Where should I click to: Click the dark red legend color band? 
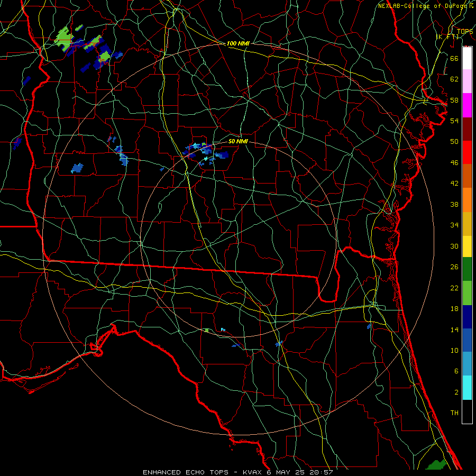tap(467, 129)
